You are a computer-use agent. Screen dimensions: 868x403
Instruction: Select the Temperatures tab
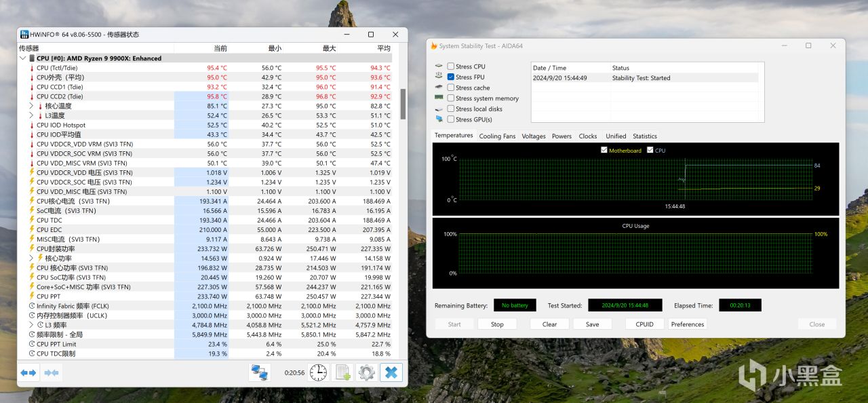tap(454, 135)
